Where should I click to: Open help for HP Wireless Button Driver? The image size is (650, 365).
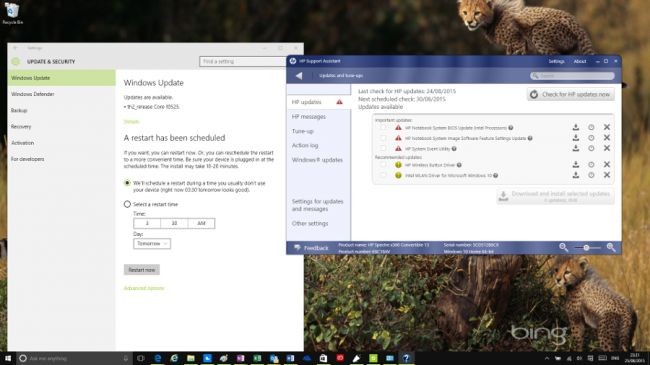coord(459,165)
